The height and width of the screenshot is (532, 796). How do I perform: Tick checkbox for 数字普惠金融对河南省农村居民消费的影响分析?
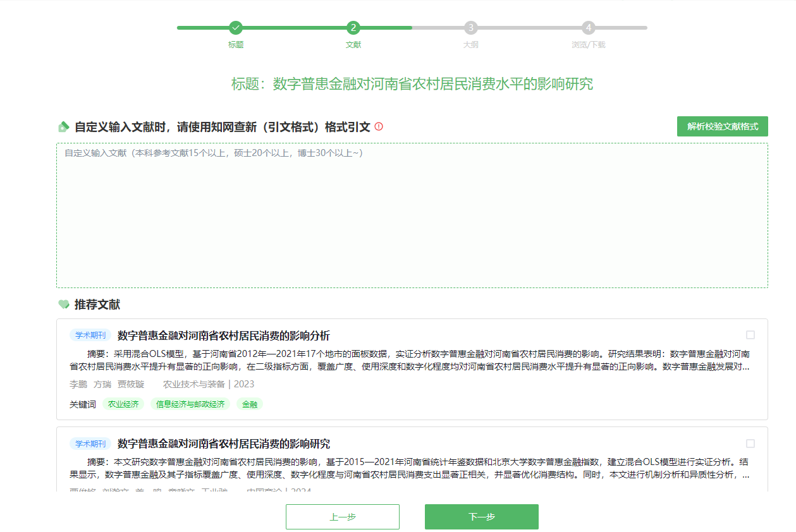pyautogui.click(x=750, y=335)
